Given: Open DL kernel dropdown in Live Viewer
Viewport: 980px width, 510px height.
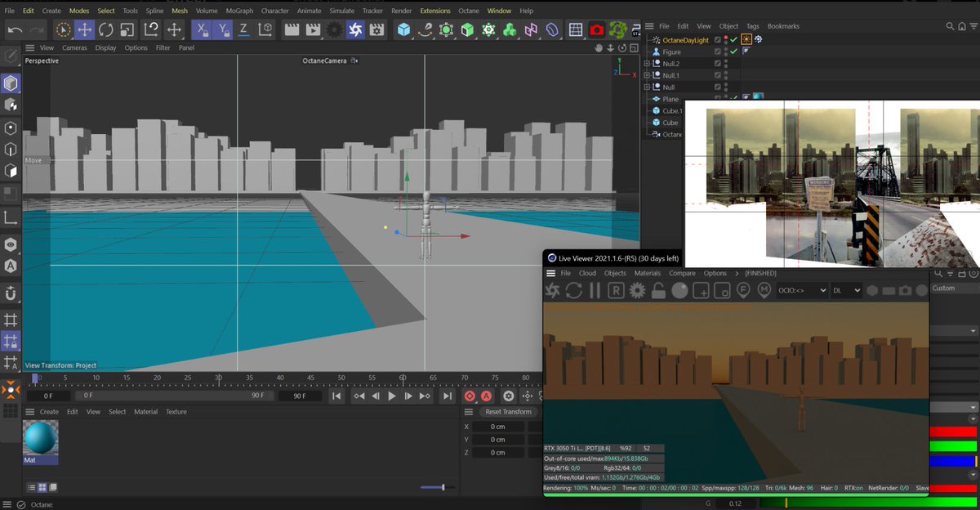Looking at the screenshot, I should pyautogui.click(x=846, y=290).
